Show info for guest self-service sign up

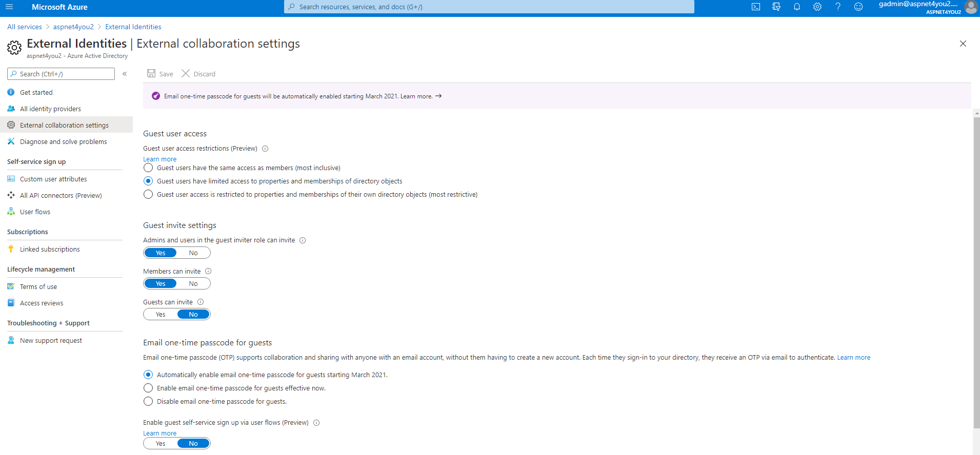coord(316,423)
